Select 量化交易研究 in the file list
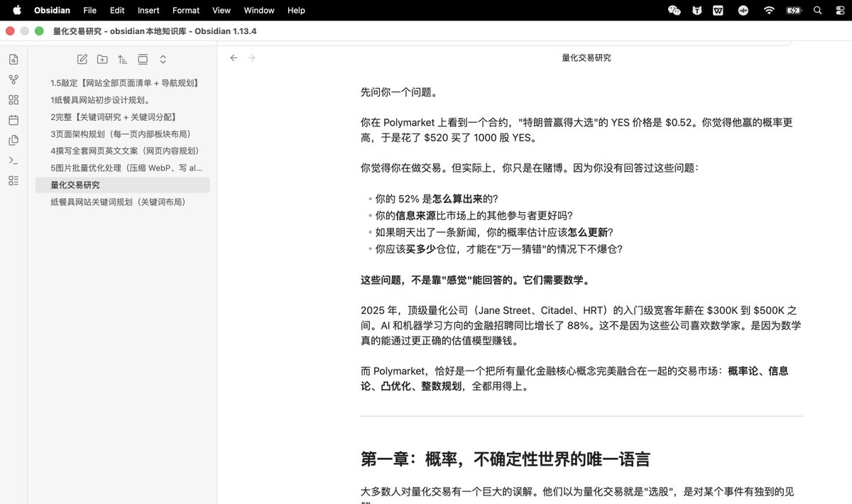The height and width of the screenshot is (504, 852). coord(123,185)
